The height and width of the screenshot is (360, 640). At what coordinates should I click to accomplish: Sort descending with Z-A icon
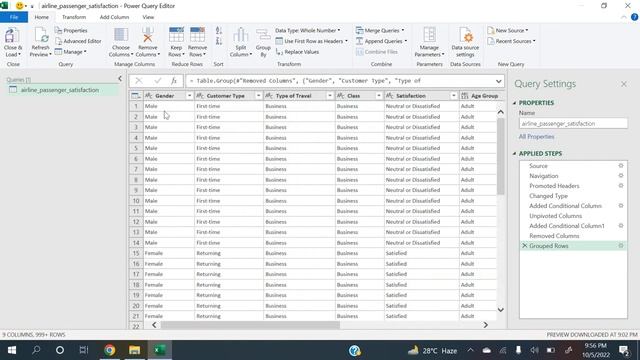coord(219,41)
